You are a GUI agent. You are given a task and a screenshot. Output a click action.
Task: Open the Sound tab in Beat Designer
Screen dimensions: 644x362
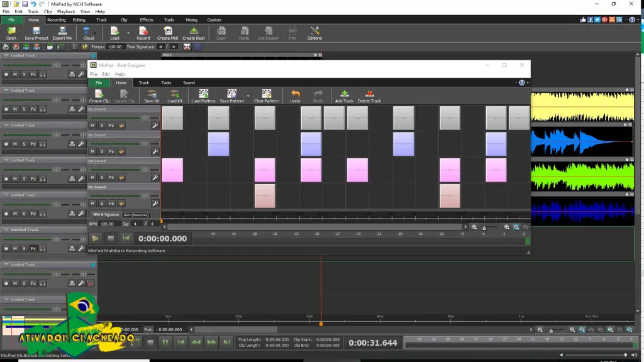coord(189,82)
